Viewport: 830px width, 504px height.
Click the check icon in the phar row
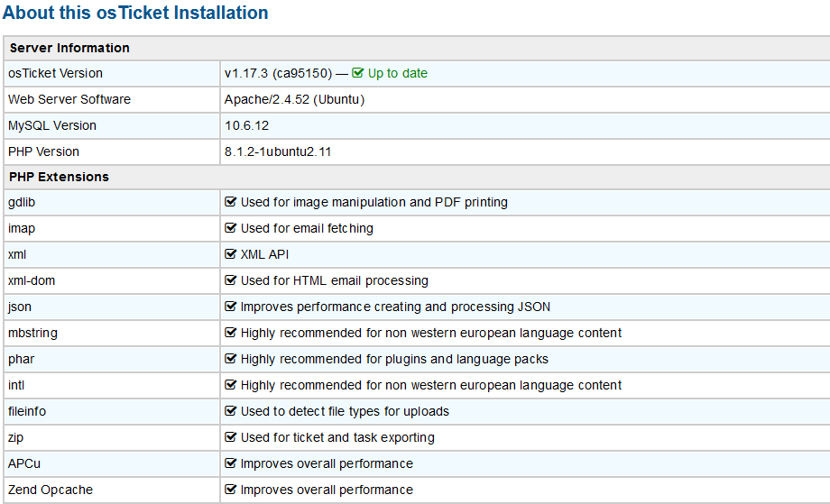click(231, 359)
